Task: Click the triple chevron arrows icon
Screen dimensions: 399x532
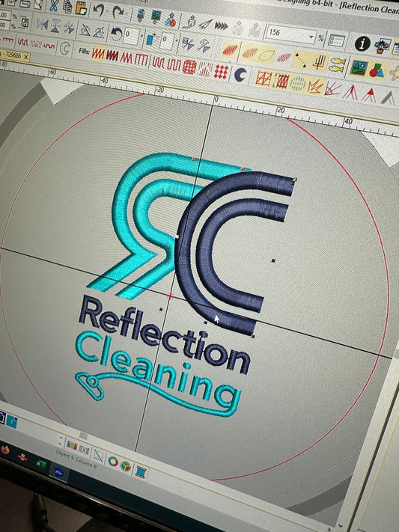Action: pyautogui.click(x=221, y=26)
